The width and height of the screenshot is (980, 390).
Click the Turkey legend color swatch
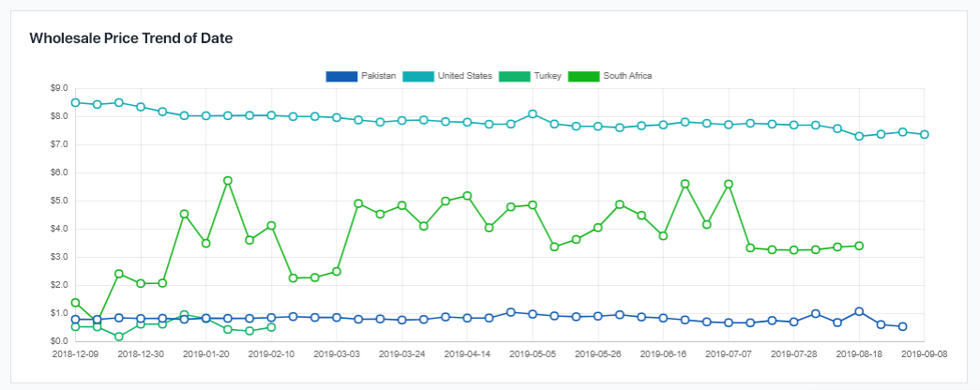tap(514, 76)
